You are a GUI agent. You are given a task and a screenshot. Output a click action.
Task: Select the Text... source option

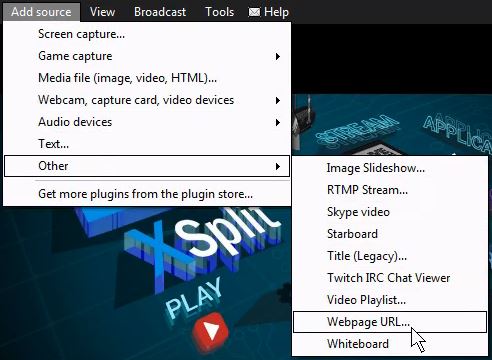click(147, 144)
